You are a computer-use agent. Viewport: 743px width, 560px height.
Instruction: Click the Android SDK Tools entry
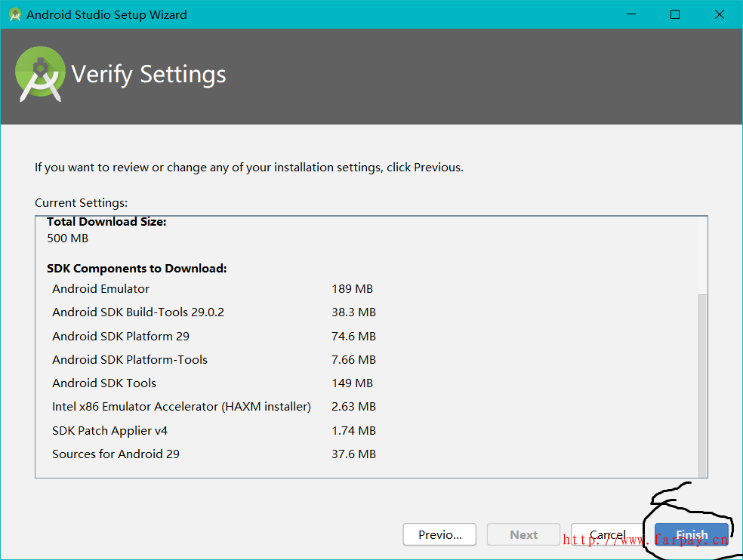104,383
